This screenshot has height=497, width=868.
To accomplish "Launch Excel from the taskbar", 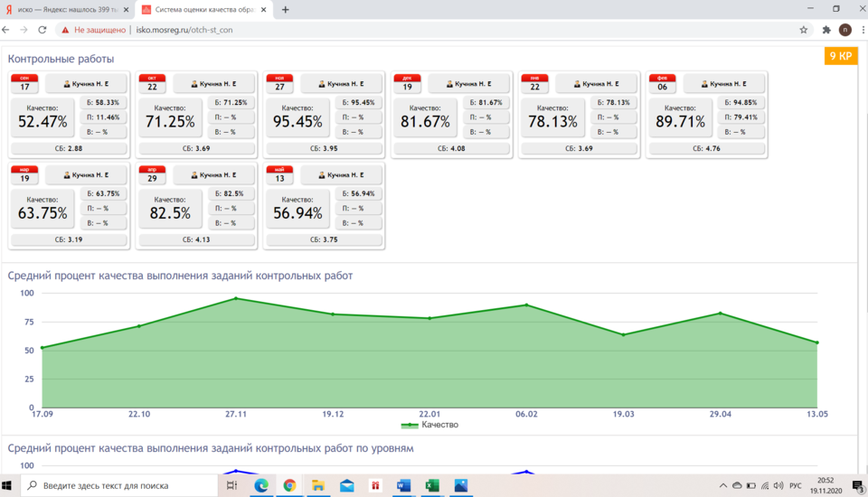I will point(432,485).
